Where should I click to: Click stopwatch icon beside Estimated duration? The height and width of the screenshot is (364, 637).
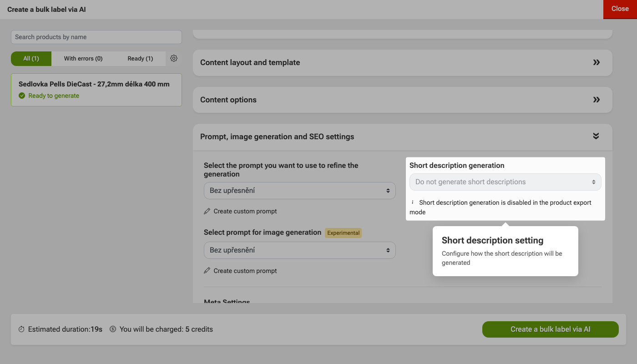[x=21, y=329]
